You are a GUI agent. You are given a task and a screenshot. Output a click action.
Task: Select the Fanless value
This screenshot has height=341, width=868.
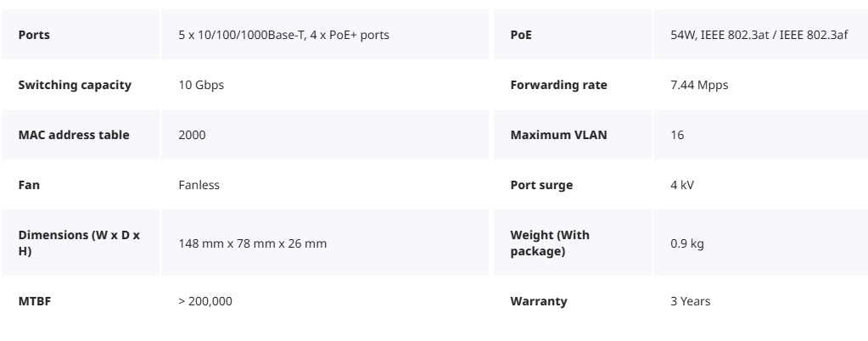click(x=199, y=185)
